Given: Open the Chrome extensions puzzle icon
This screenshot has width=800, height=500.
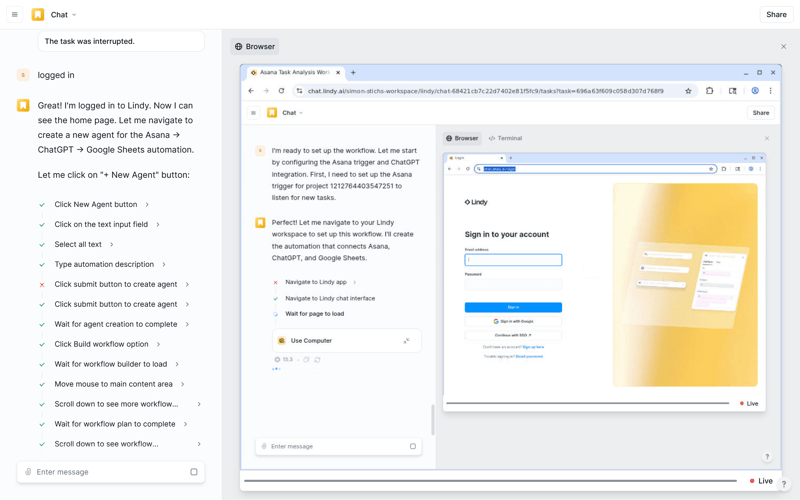Looking at the screenshot, I should coord(710,91).
